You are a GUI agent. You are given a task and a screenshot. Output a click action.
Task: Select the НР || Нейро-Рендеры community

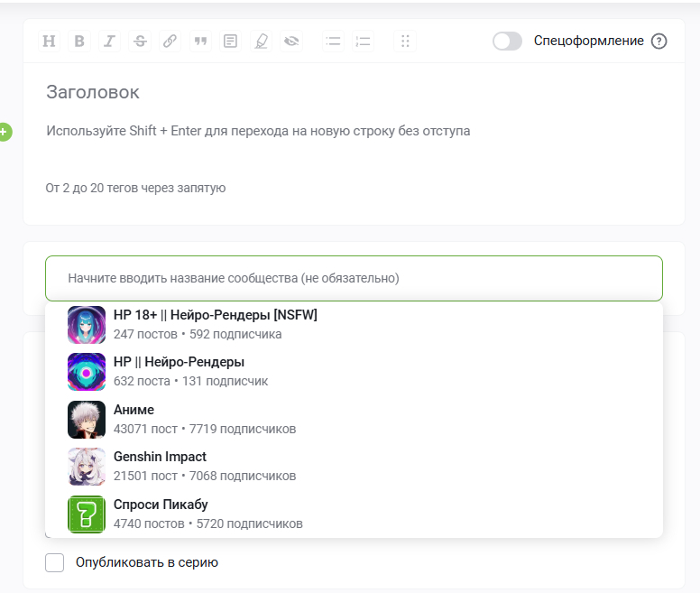pos(354,372)
